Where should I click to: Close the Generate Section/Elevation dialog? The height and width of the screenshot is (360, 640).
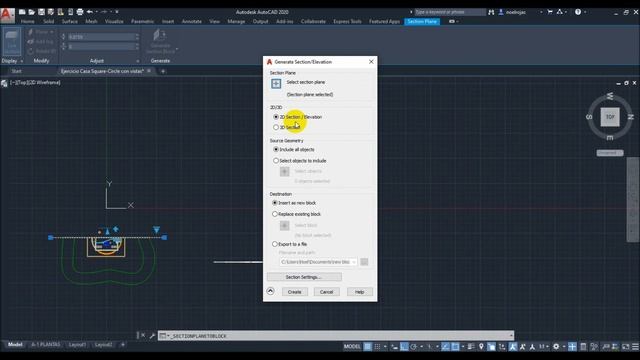pos(371,62)
